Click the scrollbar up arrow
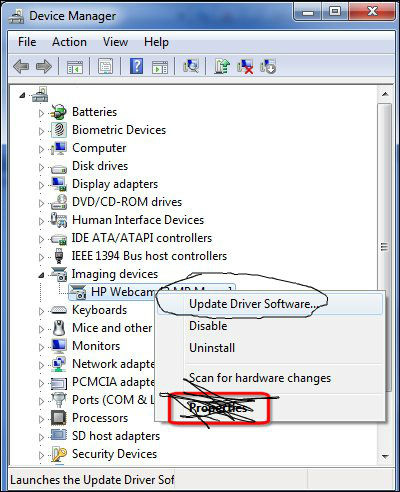Viewport: 400px width, 492px height. point(385,94)
